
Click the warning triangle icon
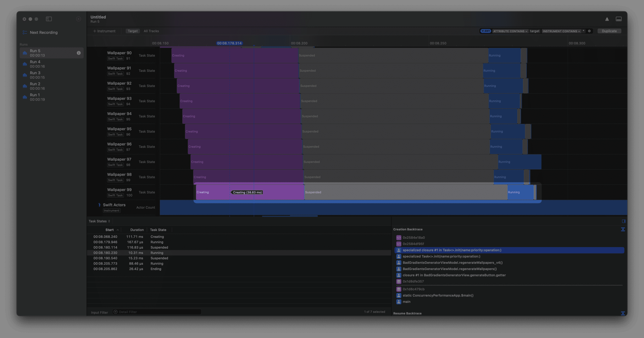point(607,19)
